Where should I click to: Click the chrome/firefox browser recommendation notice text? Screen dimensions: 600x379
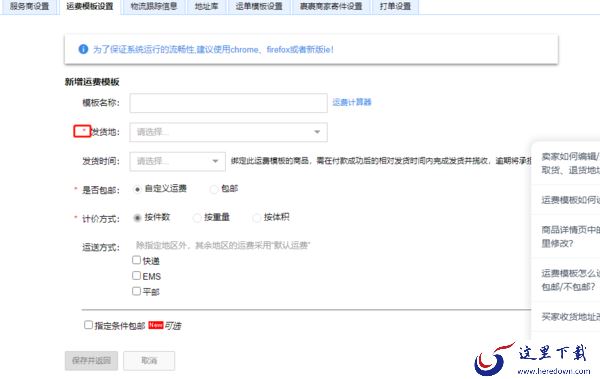pos(213,49)
